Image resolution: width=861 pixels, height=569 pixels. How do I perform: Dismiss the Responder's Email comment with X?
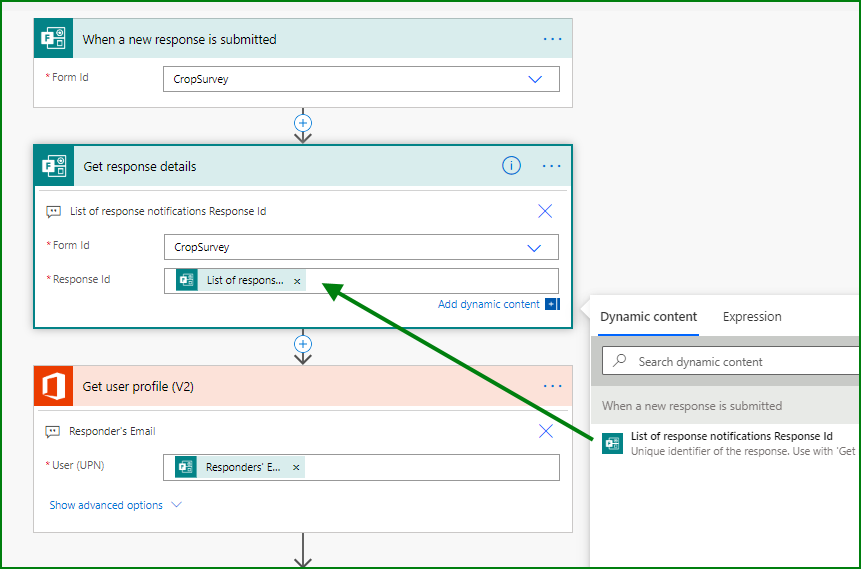(546, 431)
